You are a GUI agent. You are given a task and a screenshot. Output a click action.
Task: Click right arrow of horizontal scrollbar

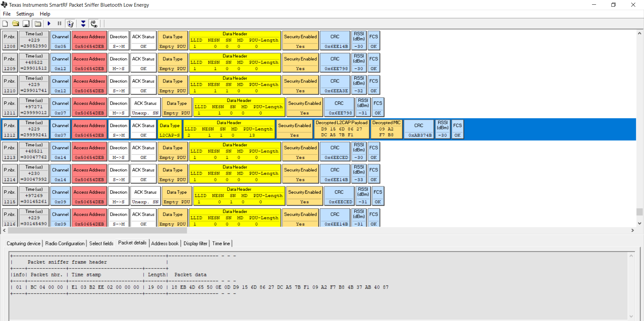(633, 231)
